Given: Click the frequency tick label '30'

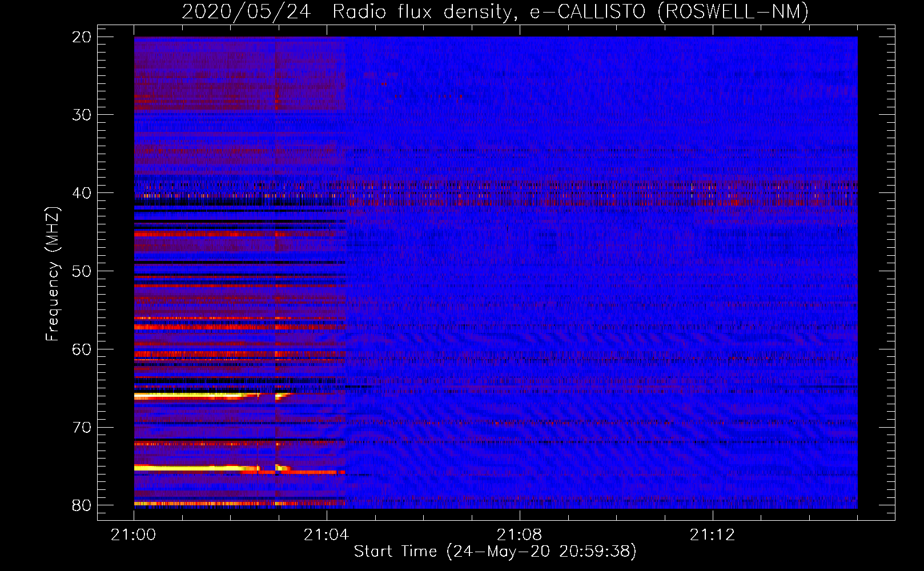Looking at the screenshot, I should coord(82,115).
